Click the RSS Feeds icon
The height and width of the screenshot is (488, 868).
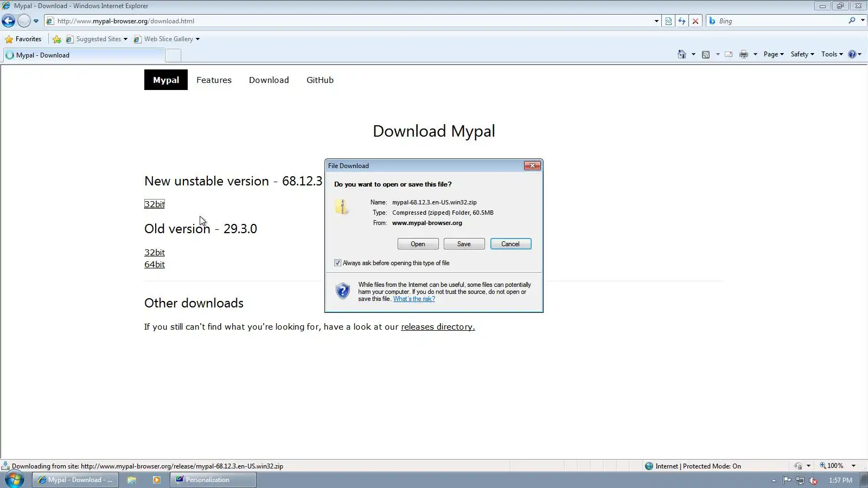(706, 54)
